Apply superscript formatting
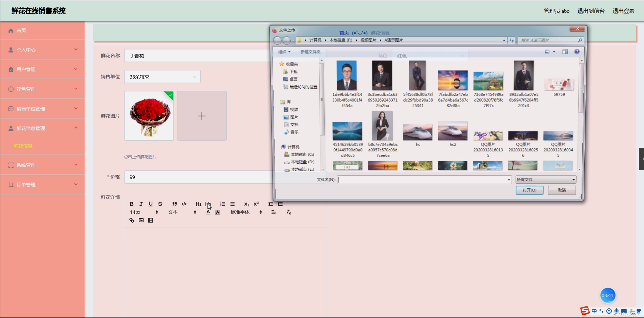644x318 pixels. point(256,204)
